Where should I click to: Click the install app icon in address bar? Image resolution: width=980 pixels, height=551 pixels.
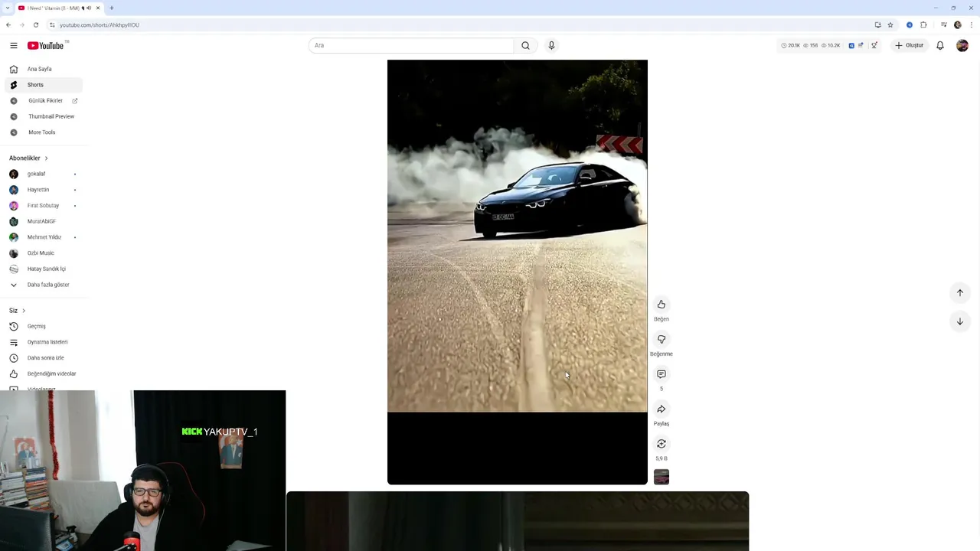[x=877, y=24]
